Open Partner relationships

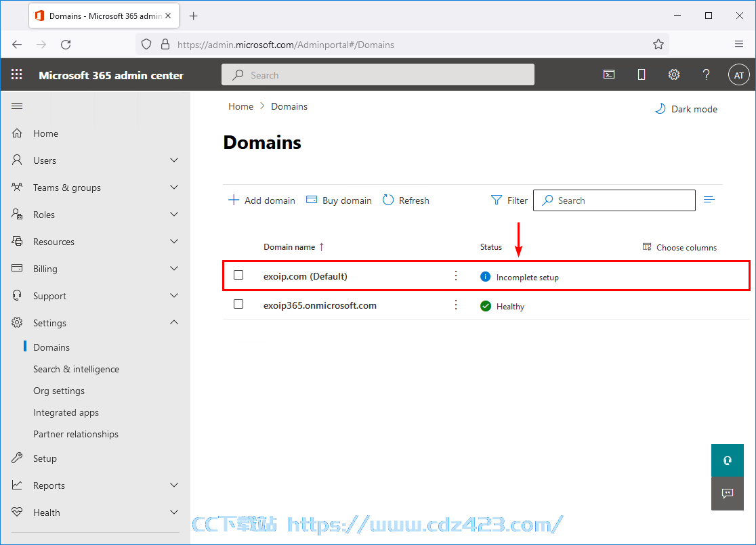tap(76, 434)
